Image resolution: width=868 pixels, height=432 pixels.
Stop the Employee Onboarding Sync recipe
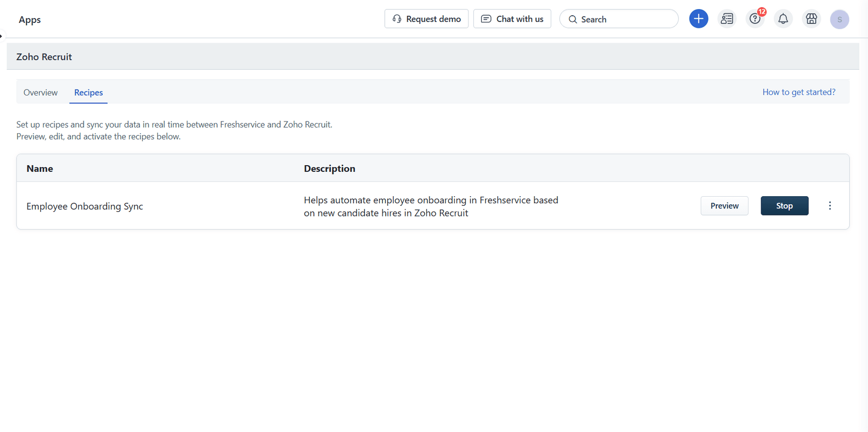pyautogui.click(x=784, y=206)
